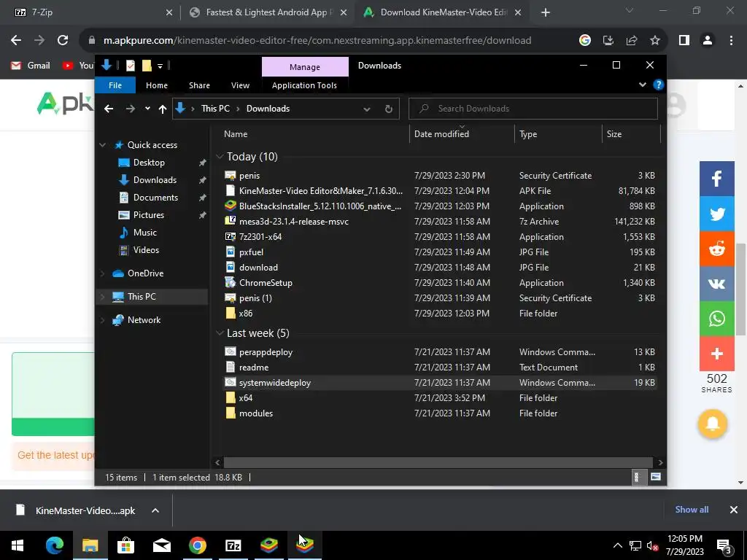The image size is (747, 560).
Task: Open address bar history dropdown
Action: pyautogui.click(x=367, y=109)
